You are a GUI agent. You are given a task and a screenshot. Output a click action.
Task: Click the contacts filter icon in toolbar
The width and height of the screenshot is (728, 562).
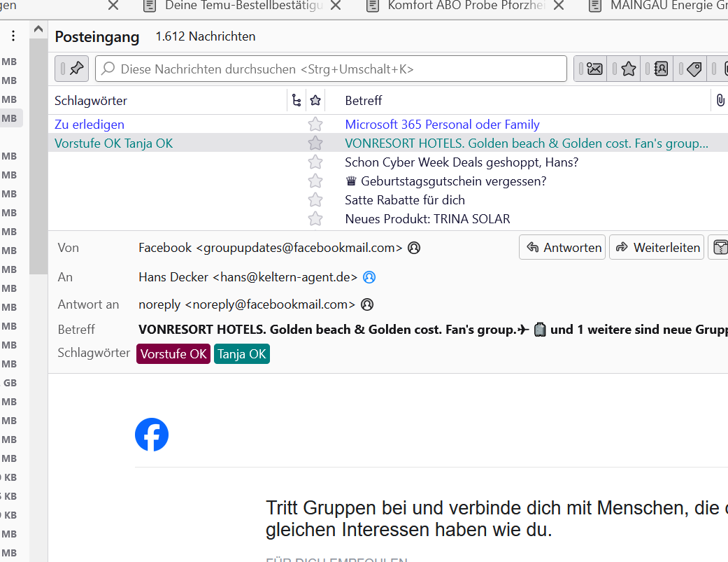pos(661,69)
